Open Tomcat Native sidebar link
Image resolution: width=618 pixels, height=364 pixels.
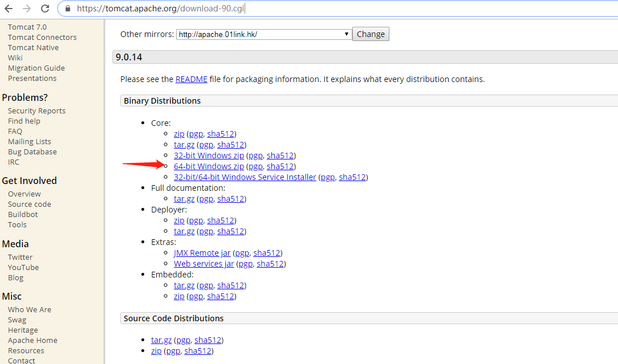(x=33, y=48)
